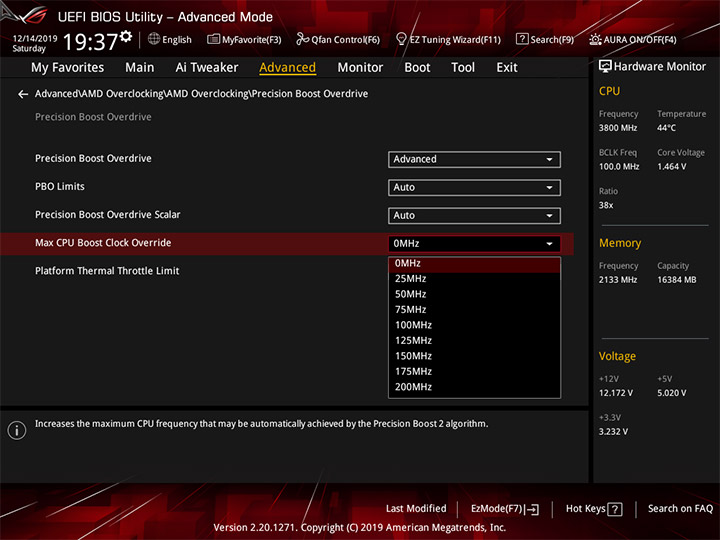Switch to the Boot tab

(x=417, y=68)
